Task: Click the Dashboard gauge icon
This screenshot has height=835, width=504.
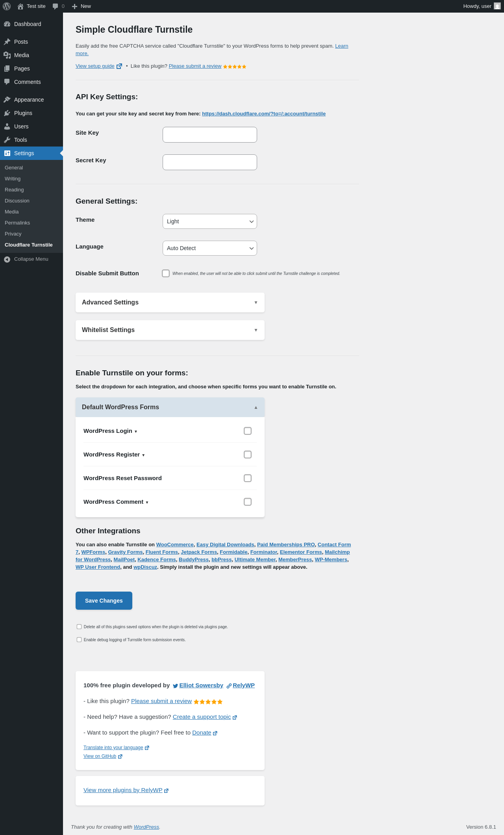Action: pos(7,24)
